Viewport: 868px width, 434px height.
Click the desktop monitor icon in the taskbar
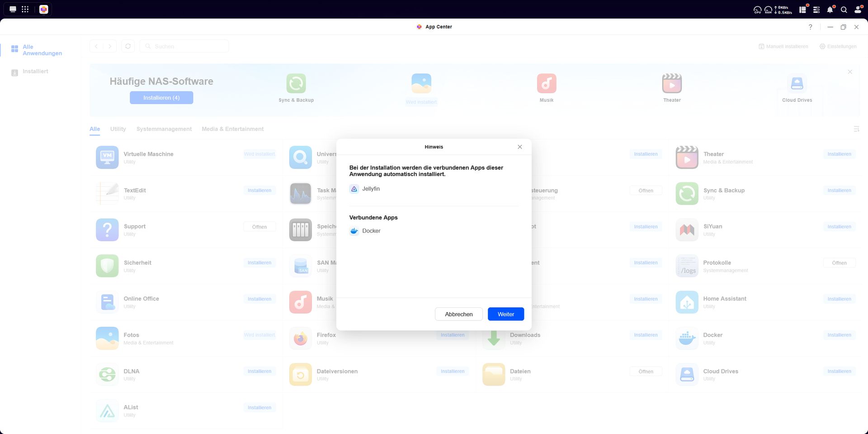pos(13,9)
